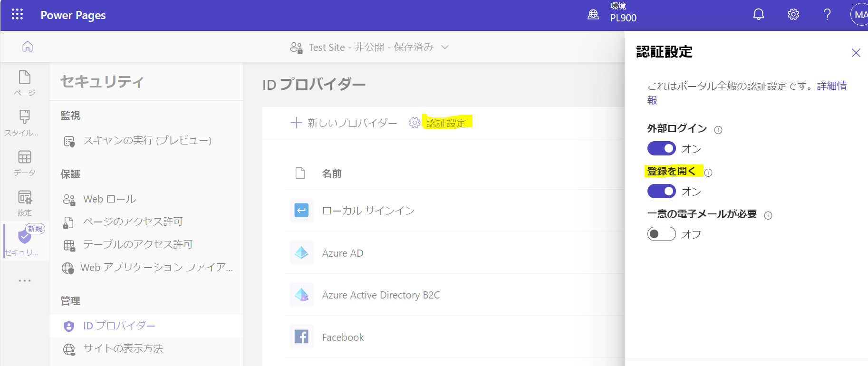Open the notifications bell
Image resolution: width=868 pixels, height=366 pixels.
(759, 15)
